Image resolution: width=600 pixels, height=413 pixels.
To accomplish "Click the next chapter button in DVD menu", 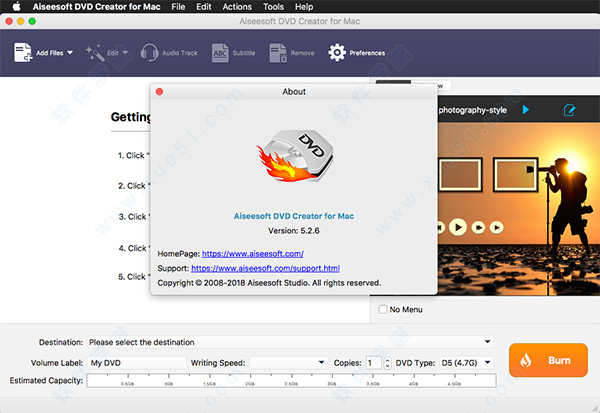I will click(x=478, y=227).
